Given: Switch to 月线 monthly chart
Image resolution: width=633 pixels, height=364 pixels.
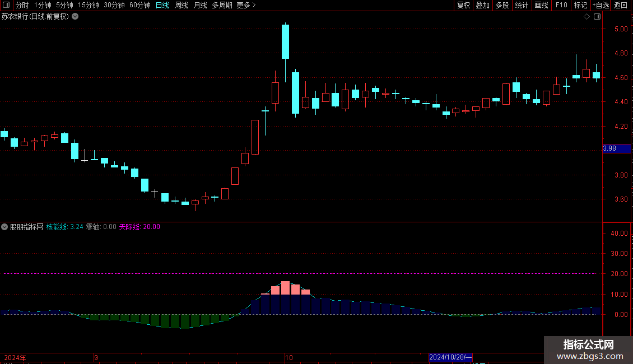Looking at the screenshot, I should coord(200,5).
